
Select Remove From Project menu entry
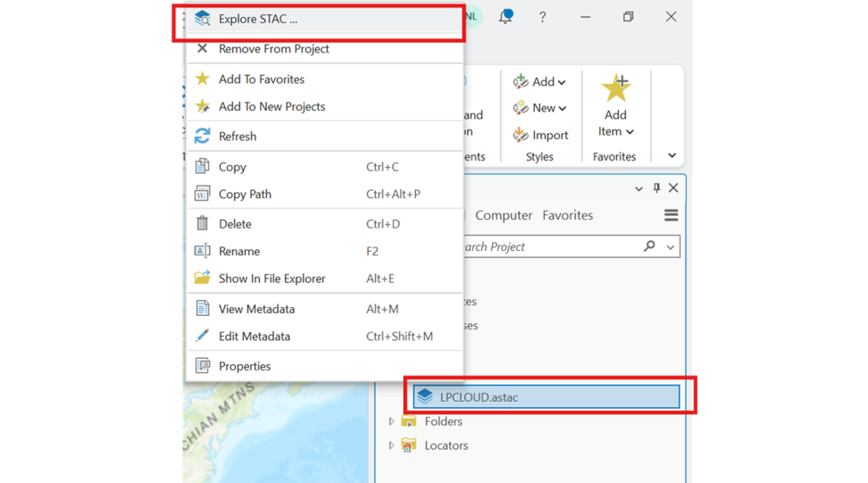324,49
